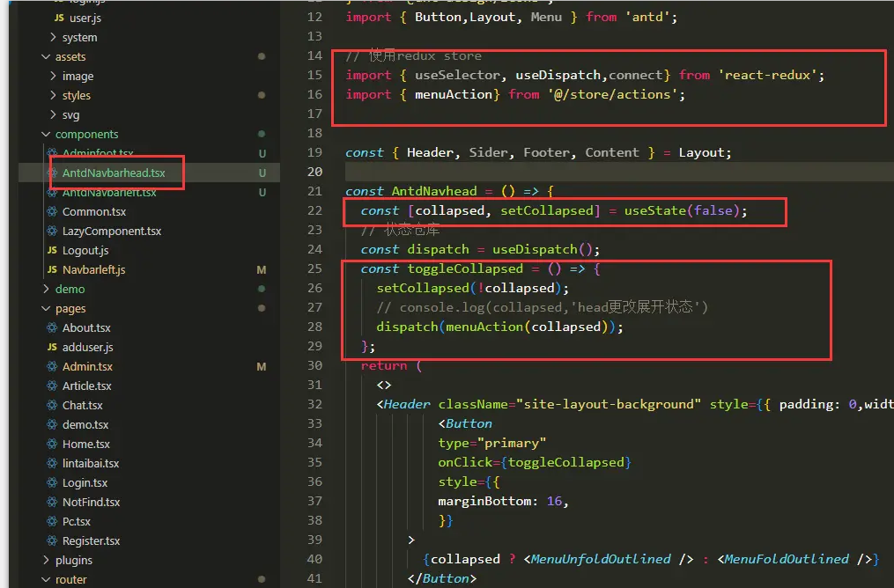Open Navbarleft.js file
This screenshot has width=894, height=588.
pos(93,270)
